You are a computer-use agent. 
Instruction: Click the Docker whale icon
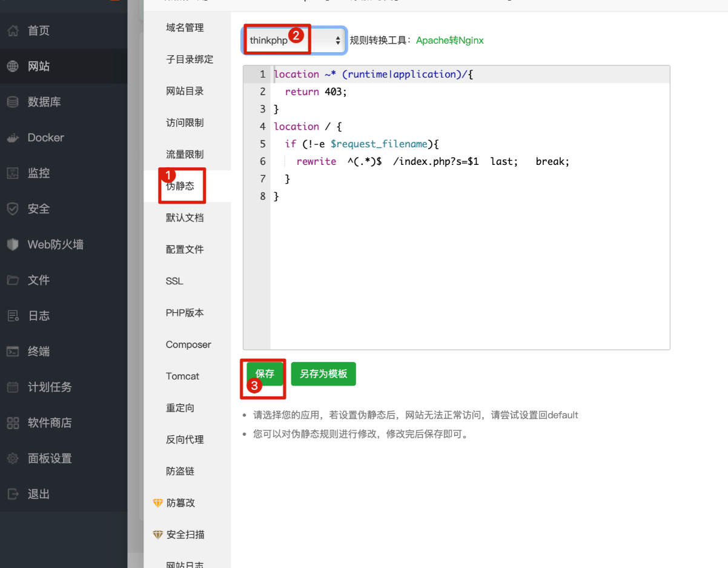point(13,138)
